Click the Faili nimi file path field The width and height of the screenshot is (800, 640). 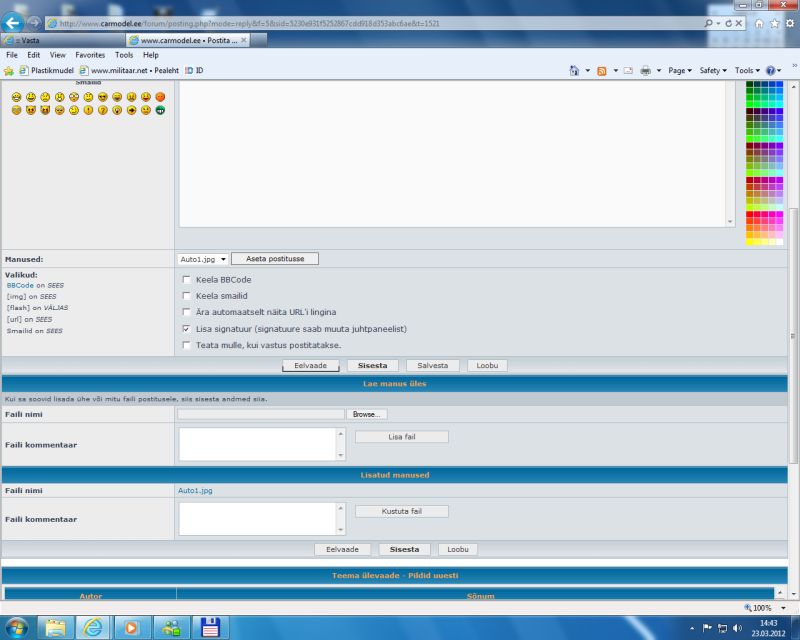pos(260,414)
